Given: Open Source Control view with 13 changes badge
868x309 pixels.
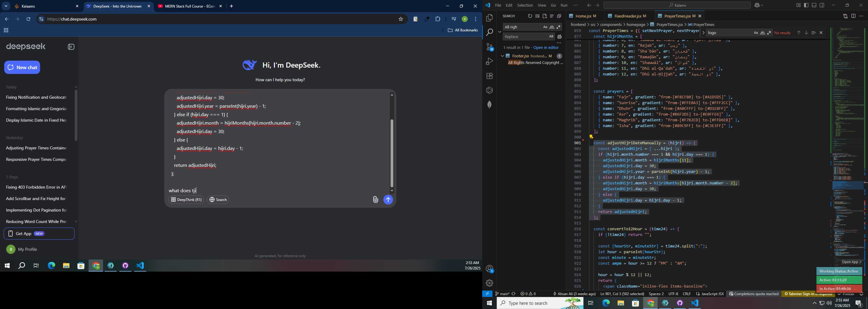Looking at the screenshot, I should point(489,47).
